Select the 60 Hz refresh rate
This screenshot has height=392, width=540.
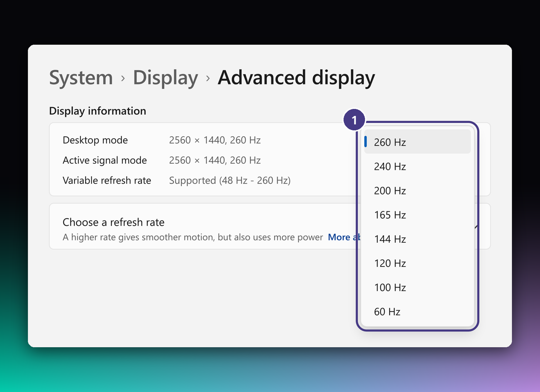(417, 312)
